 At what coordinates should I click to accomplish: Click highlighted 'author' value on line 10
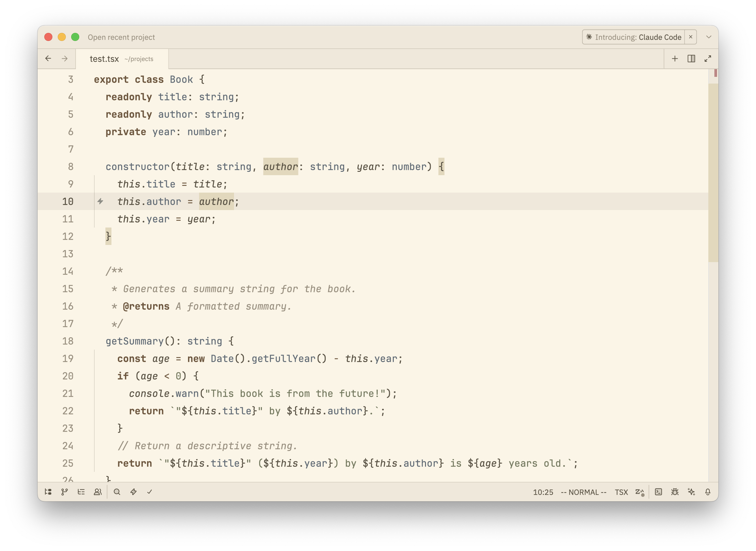[x=217, y=202]
